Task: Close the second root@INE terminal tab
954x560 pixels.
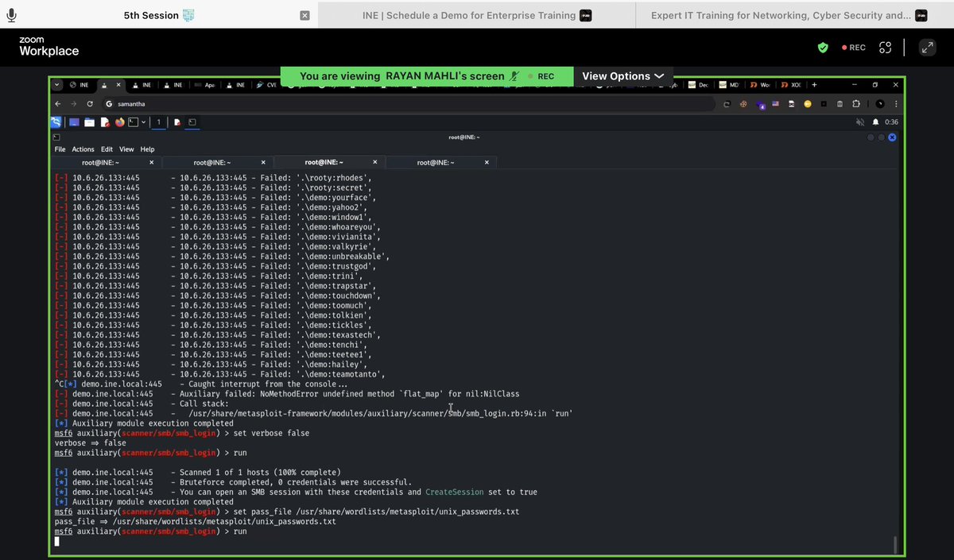Action: (x=263, y=162)
